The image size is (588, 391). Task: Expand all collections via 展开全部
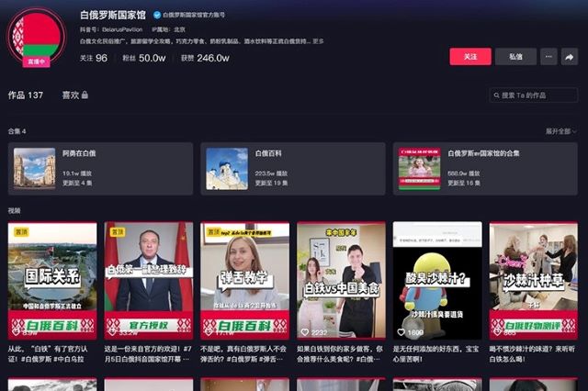[561, 131]
